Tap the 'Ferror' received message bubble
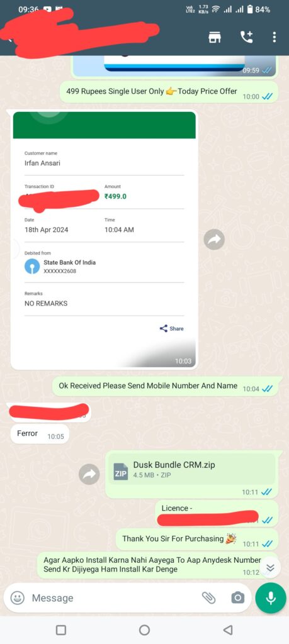289x644 pixels. tap(40, 434)
